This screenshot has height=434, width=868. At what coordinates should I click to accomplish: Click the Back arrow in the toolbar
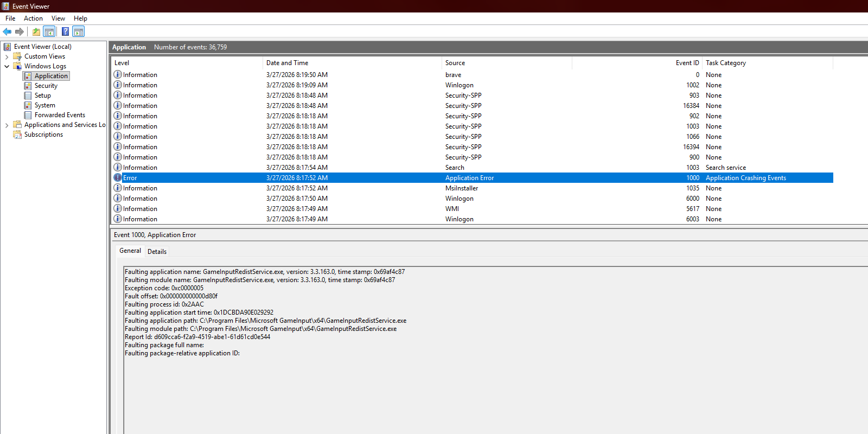[x=7, y=31]
